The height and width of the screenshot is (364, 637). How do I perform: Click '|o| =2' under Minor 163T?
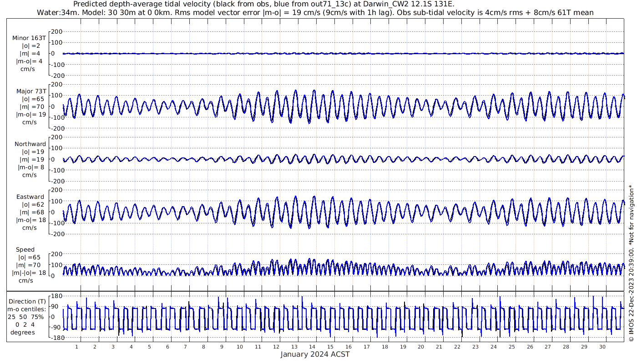(x=30, y=45)
